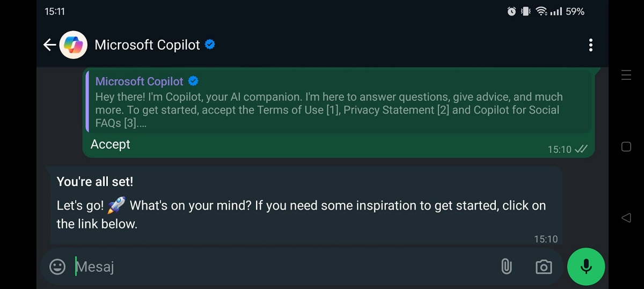This screenshot has height=289, width=644.
Task: Open the three-dot more options menu
Action: pyautogui.click(x=590, y=45)
